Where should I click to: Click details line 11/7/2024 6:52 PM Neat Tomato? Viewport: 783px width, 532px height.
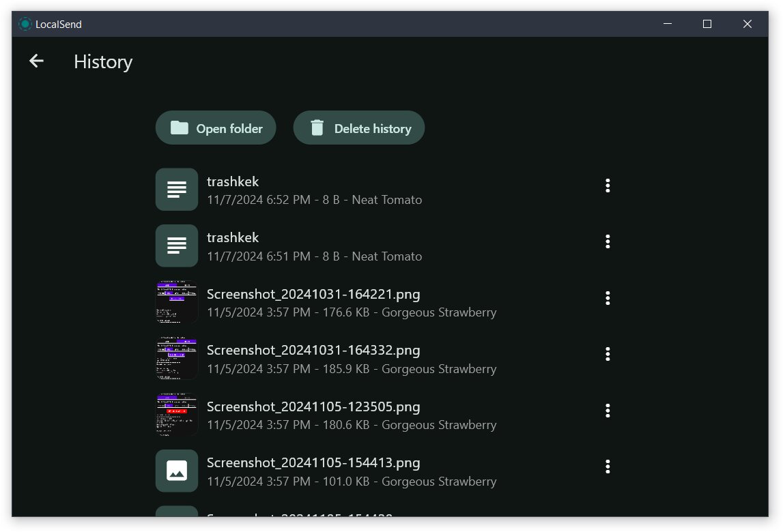315,200
